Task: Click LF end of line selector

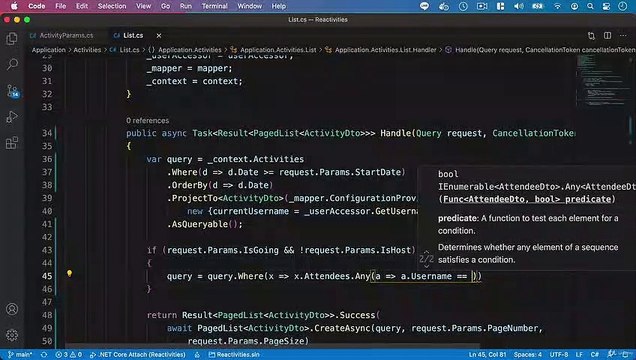Action: click(579, 355)
